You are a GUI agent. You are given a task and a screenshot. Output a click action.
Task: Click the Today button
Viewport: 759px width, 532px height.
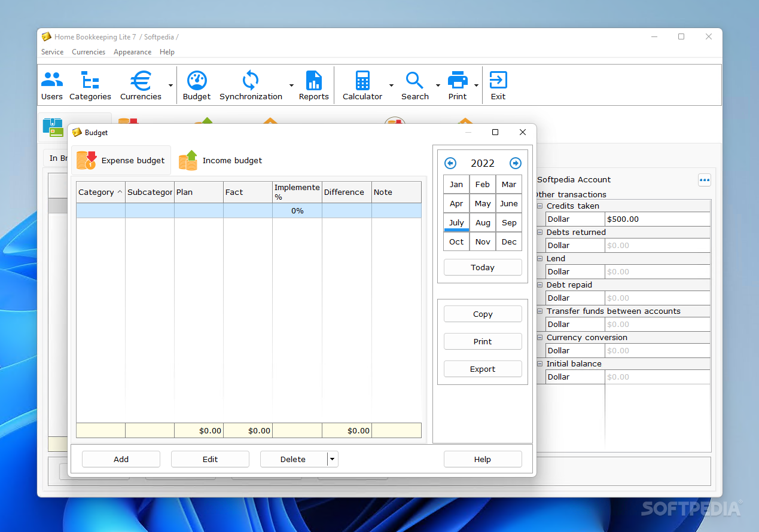click(483, 267)
